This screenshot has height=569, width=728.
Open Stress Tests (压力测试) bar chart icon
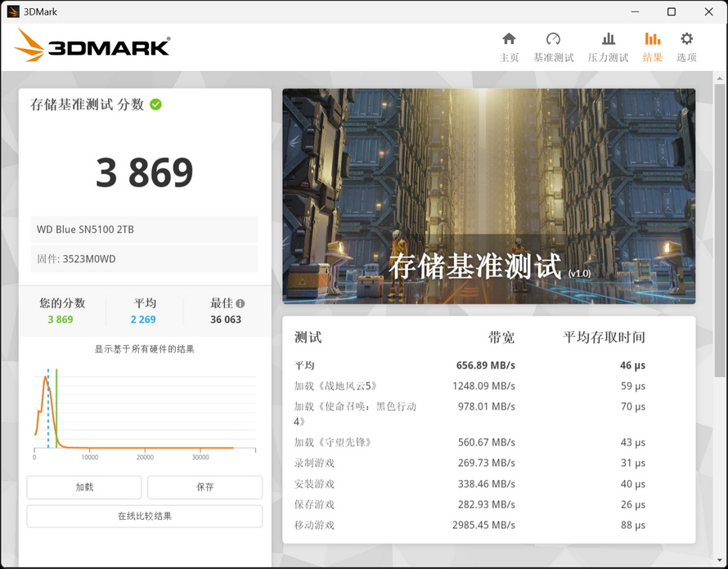[608, 39]
